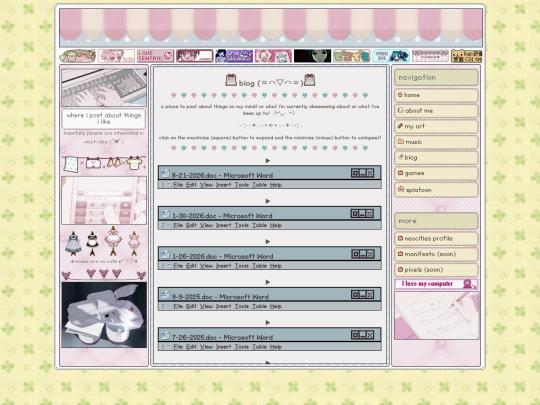
Task: Open Edit menu in the 1-30-2026.doc window
Action: (191, 225)
